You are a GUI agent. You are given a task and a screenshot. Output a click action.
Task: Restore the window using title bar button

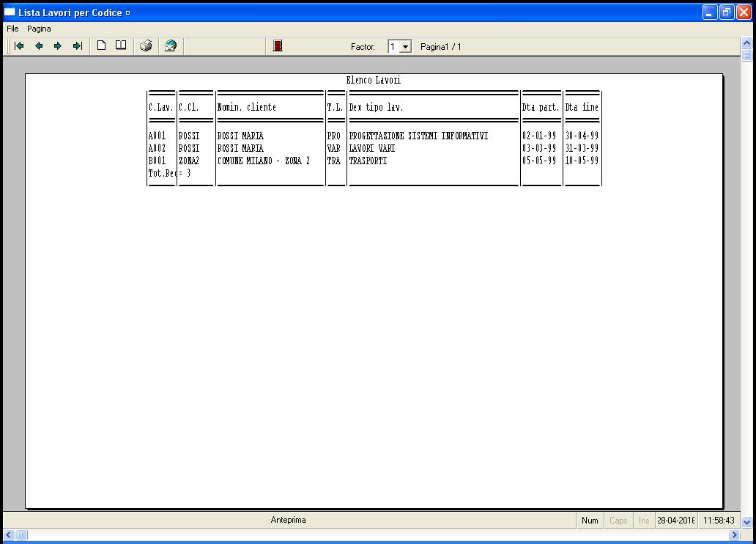[x=727, y=12]
